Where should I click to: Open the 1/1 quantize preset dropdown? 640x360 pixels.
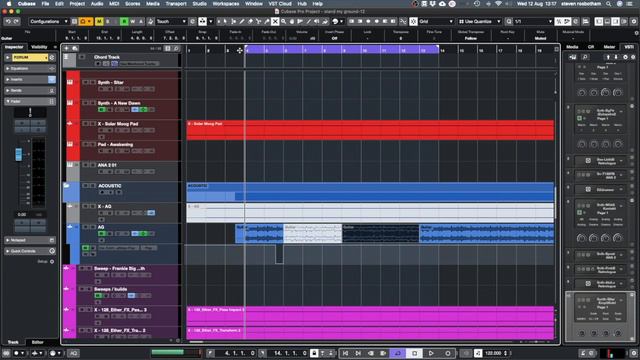pos(533,21)
